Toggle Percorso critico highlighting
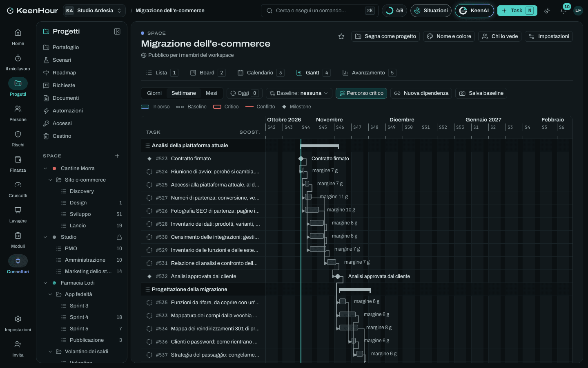 tap(361, 93)
